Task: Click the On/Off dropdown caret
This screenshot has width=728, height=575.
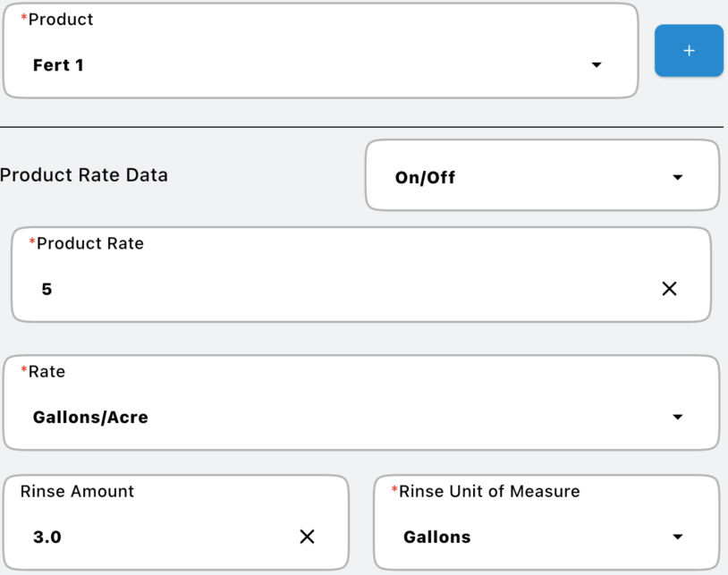Action: [677, 177]
